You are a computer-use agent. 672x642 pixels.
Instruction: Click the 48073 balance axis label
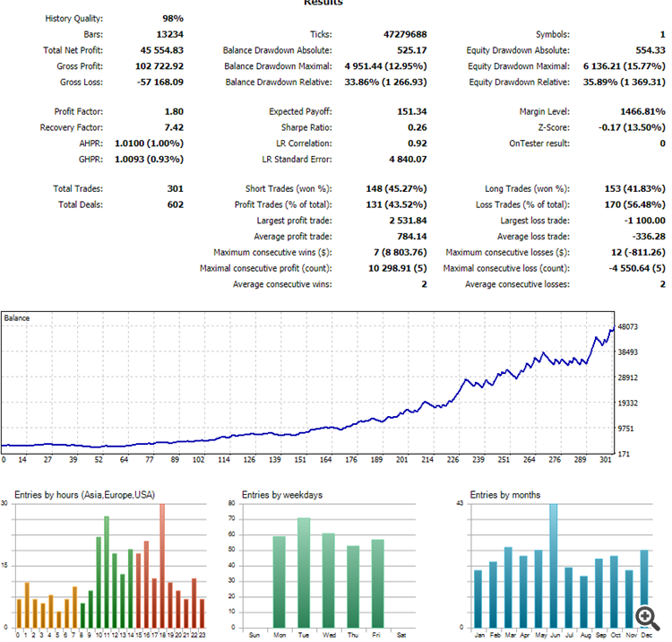627,326
